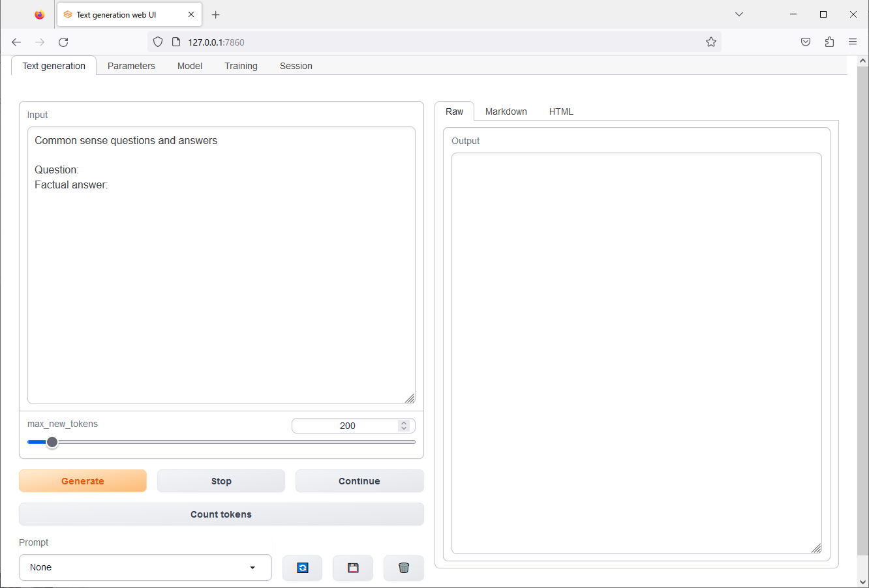The height and width of the screenshot is (588, 869).
Task: Click the save-to-Pocket icon
Action: coord(805,41)
